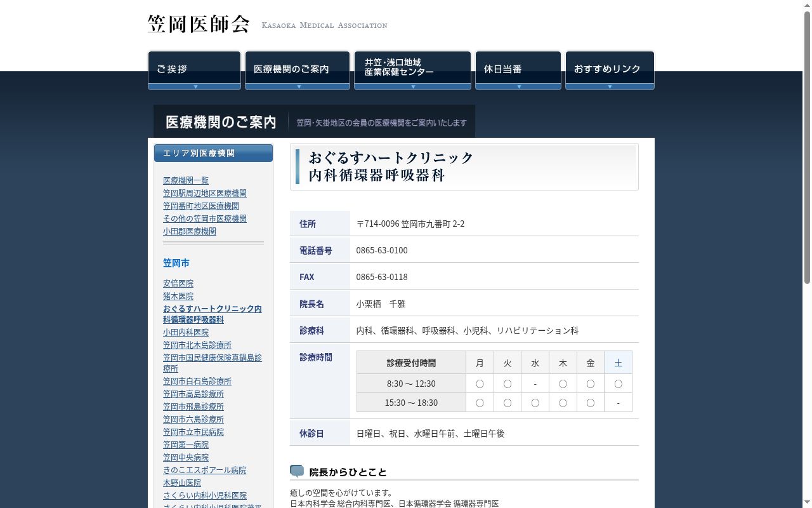Click the closed days text 日曜日、祝日、水曜日午前、土曜日午後

[x=431, y=433]
